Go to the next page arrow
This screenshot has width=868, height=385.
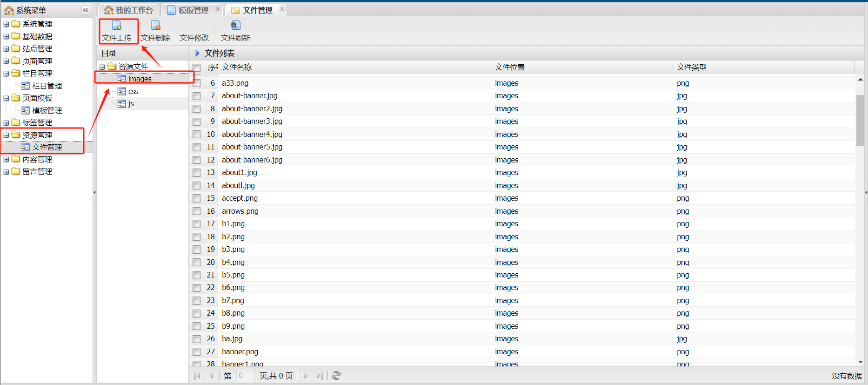(306, 376)
